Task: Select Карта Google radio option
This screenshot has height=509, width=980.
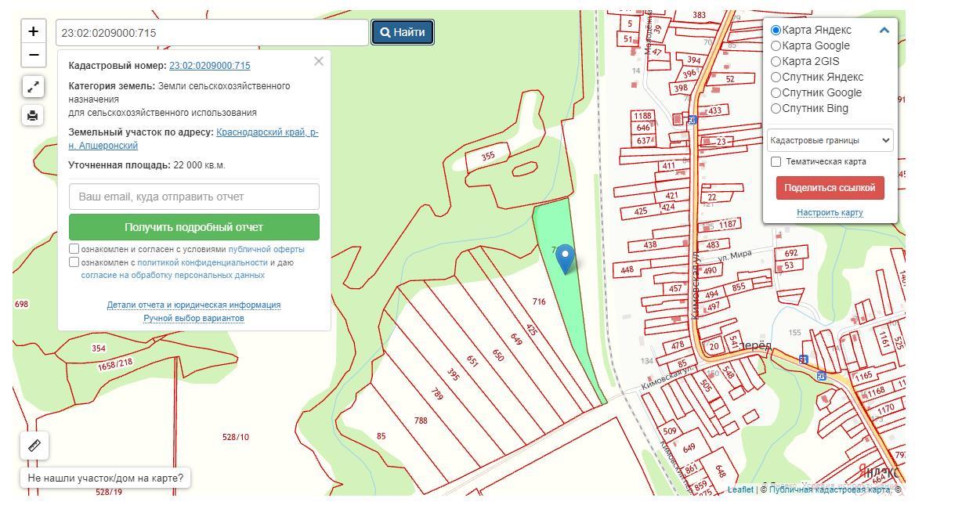Action: point(776,46)
